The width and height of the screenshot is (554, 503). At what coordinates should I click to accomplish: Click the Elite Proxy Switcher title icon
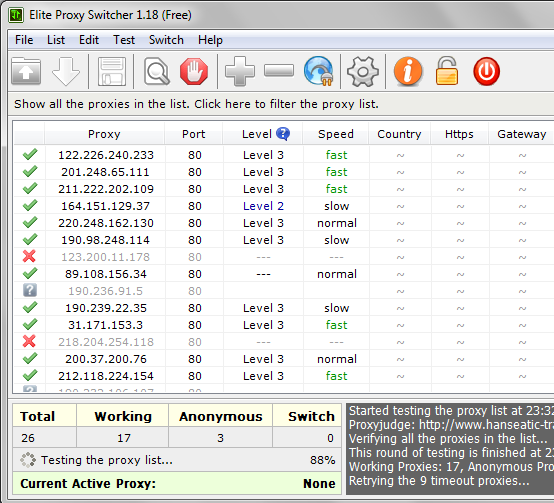(16, 15)
